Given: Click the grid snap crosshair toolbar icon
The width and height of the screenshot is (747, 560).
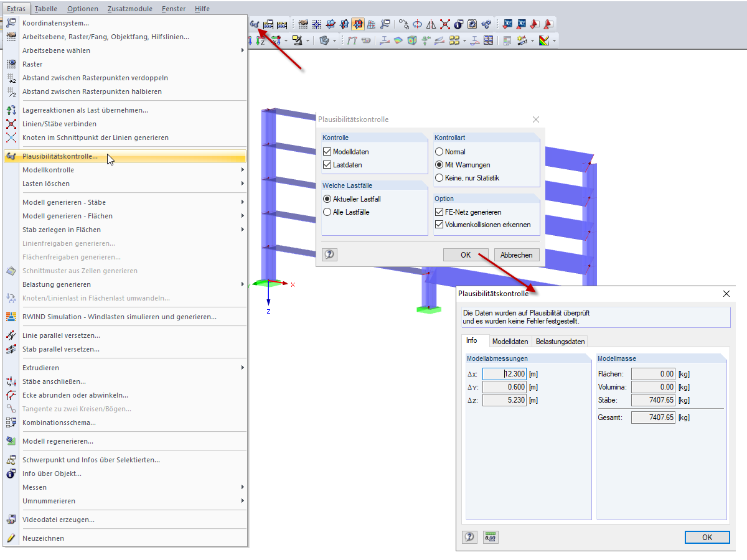Looking at the screenshot, I should tap(317, 24).
